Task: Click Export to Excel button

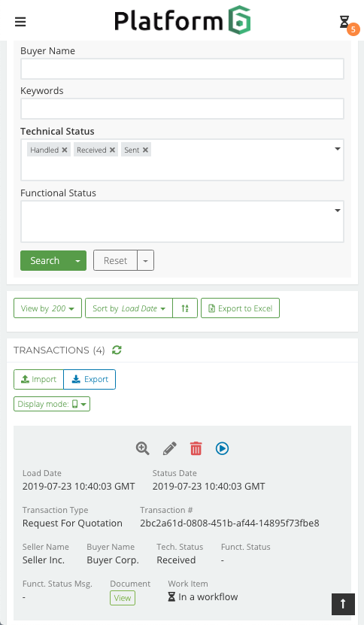Action: [241, 308]
